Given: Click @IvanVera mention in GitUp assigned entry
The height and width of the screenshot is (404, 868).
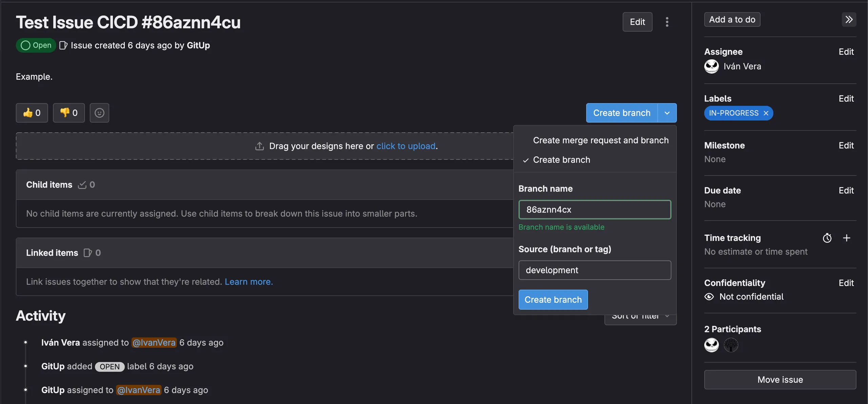Looking at the screenshot, I should click(139, 390).
